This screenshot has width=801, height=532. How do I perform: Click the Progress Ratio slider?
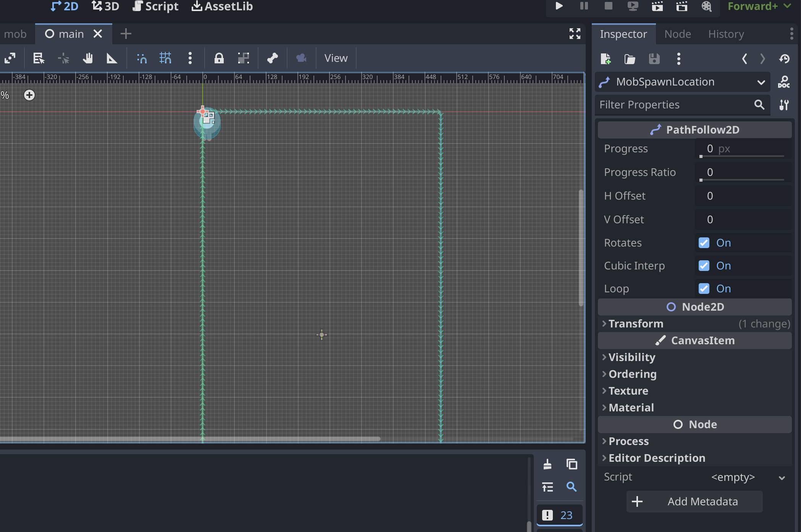[742, 180]
